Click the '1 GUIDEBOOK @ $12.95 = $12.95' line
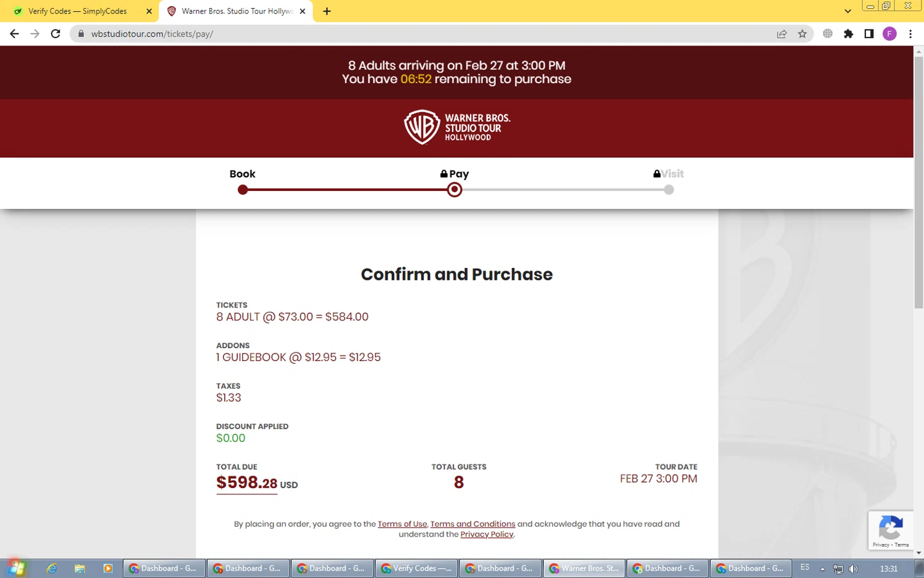 pos(298,357)
